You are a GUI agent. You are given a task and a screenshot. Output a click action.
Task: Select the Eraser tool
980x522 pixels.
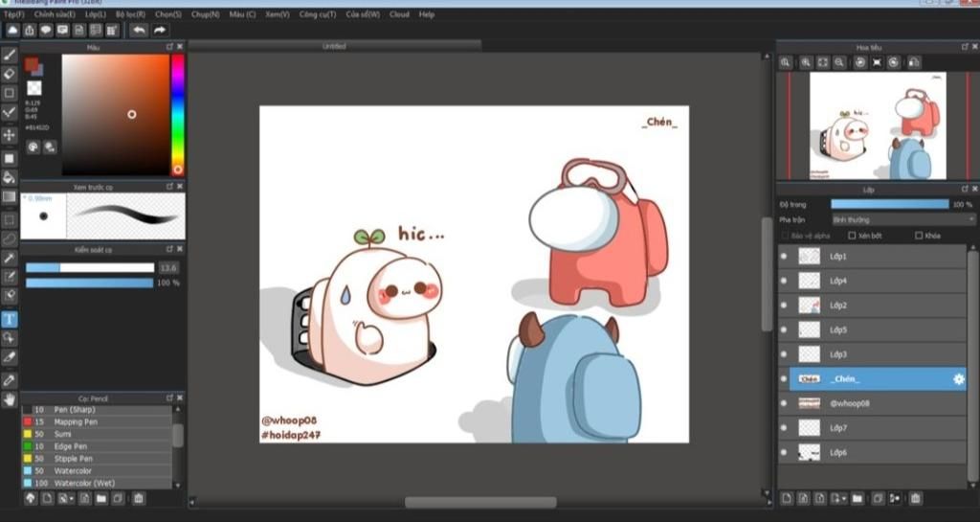point(10,74)
